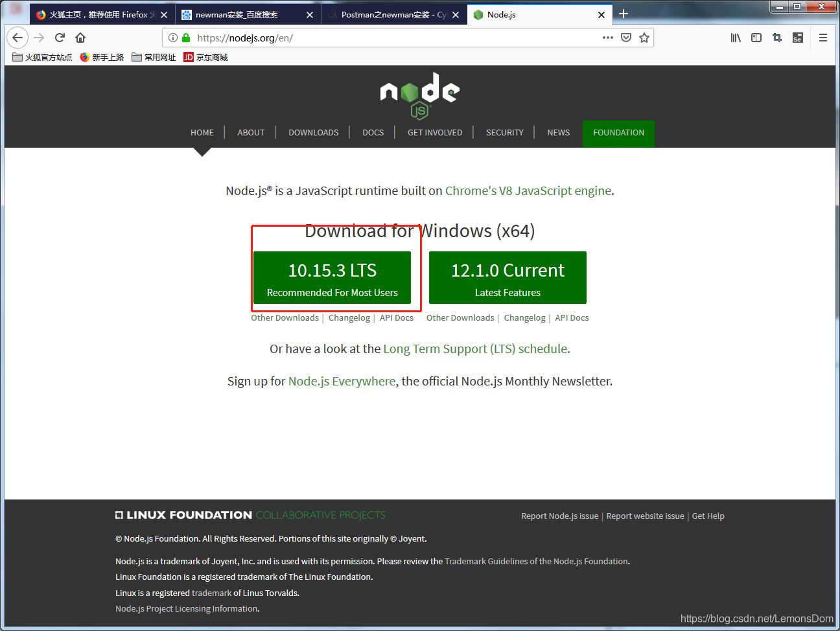Click the screenshot crop tool icon
840x631 pixels.
[777, 38]
